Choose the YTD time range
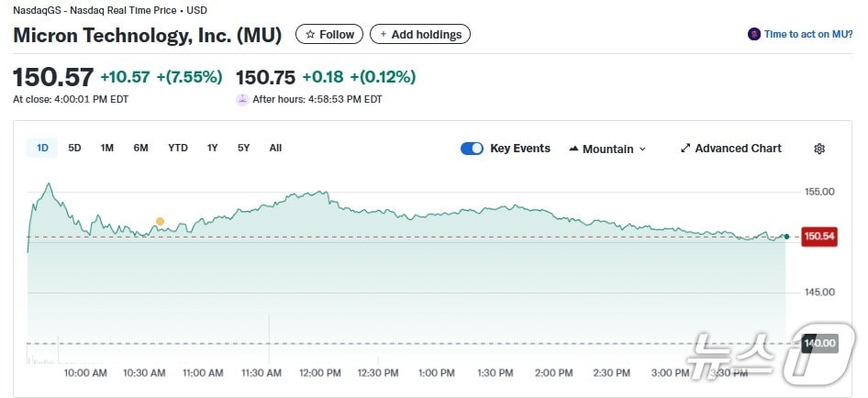 [x=178, y=148]
